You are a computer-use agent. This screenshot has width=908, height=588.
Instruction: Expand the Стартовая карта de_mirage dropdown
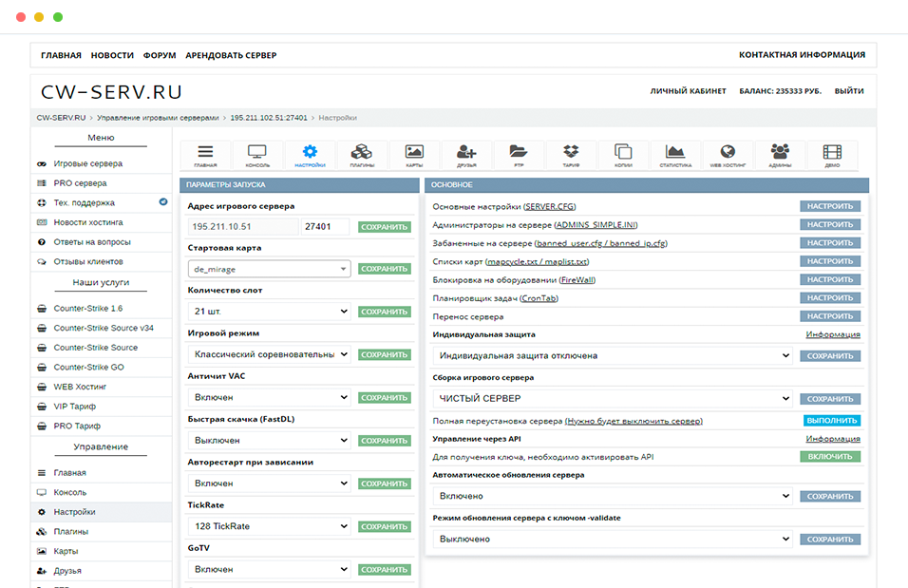(x=269, y=269)
